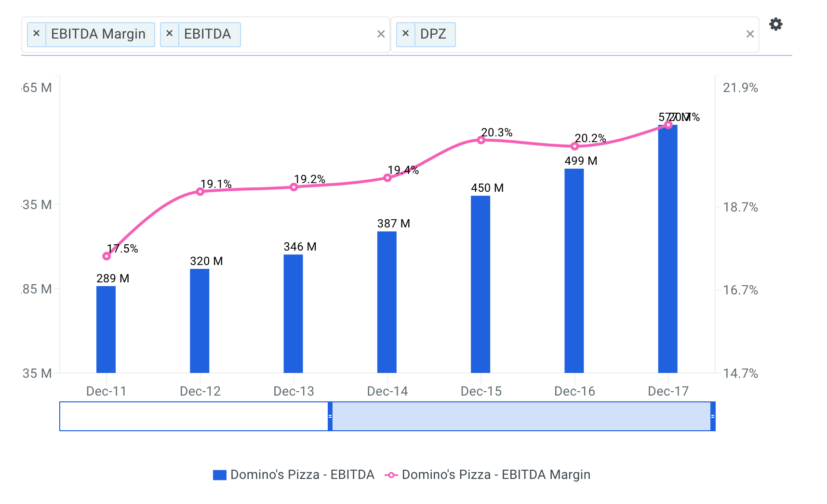
Task: Click the 19.2% margin data point
Action: click(293, 187)
